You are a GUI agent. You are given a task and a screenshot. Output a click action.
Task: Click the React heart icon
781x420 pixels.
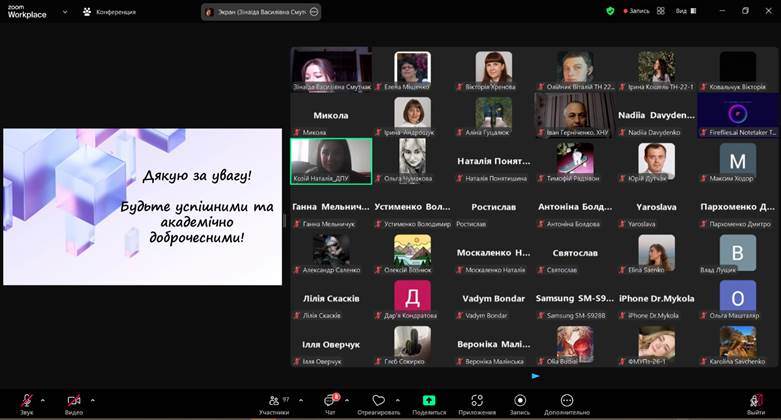tap(379, 401)
